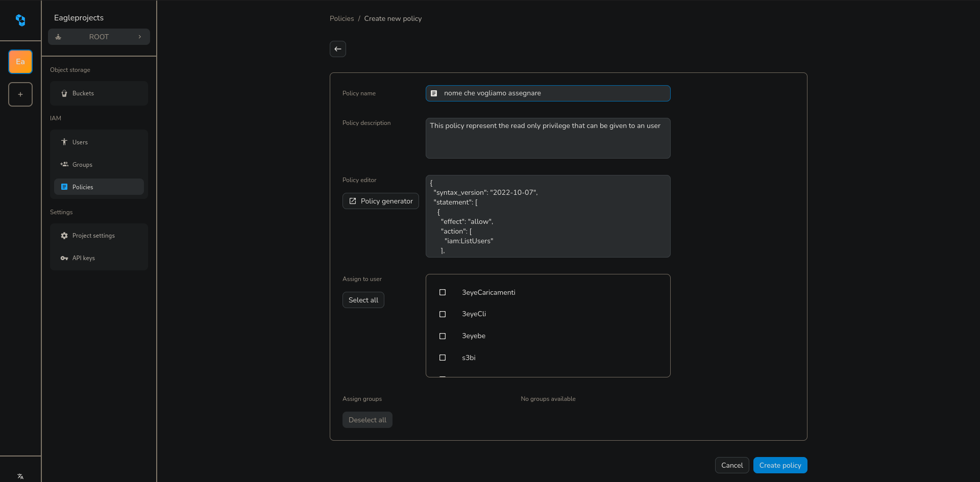Select the orange Ea project avatar

20,62
